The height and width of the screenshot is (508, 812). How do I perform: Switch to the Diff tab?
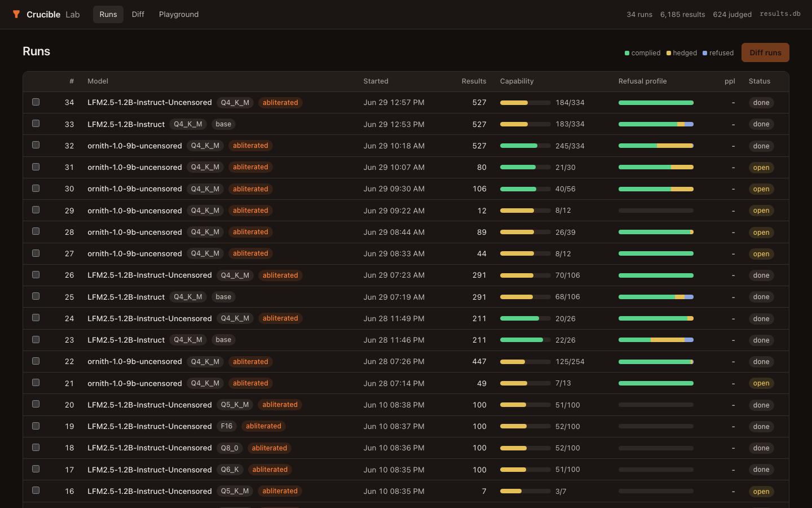(138, 14)
